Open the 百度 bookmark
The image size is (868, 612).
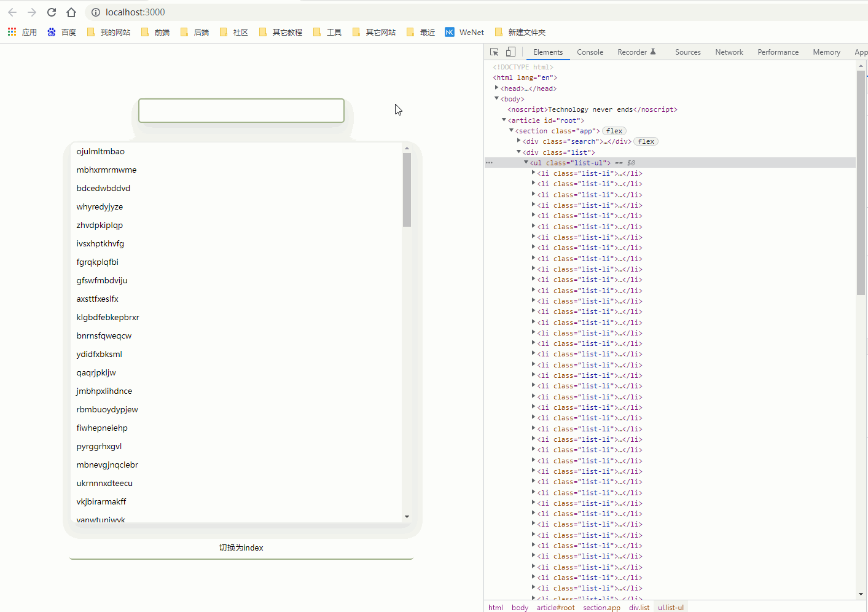[x=61, y=32]
